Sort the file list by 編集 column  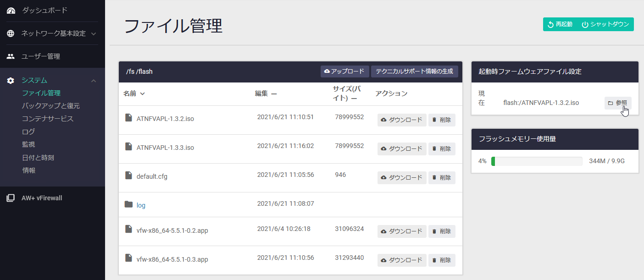(x=266, y=93)
